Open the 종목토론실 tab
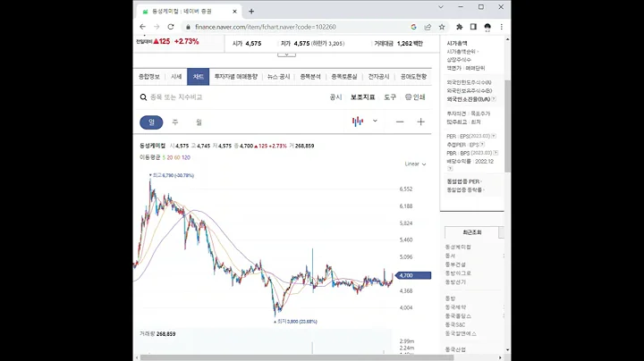Viewport: 644px width, 361px height. [344, 77]
